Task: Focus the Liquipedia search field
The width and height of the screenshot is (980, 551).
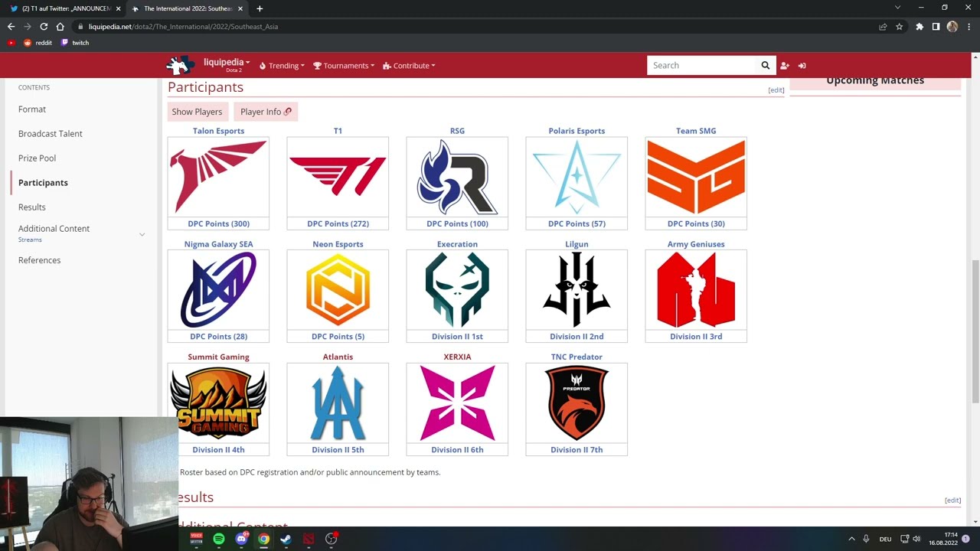Action: 701,65
